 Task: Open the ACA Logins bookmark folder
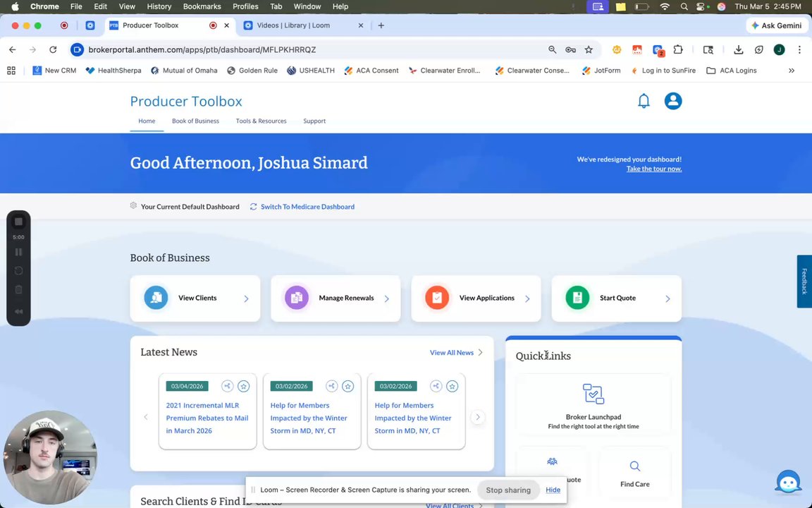point(731,71)
